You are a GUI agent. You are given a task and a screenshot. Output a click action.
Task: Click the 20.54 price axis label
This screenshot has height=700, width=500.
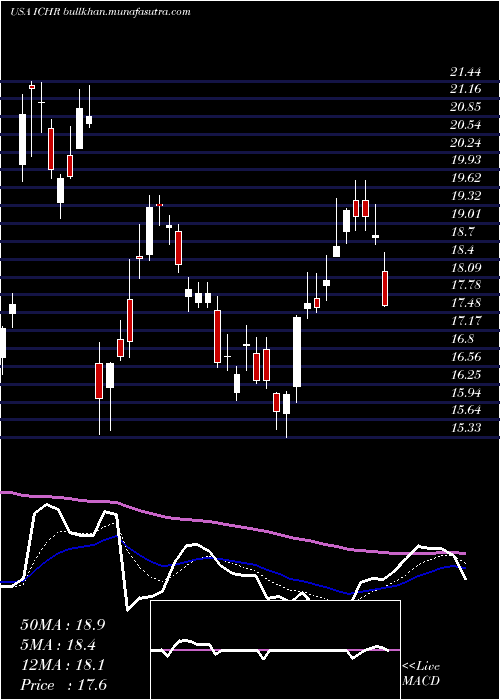[466, 125]
